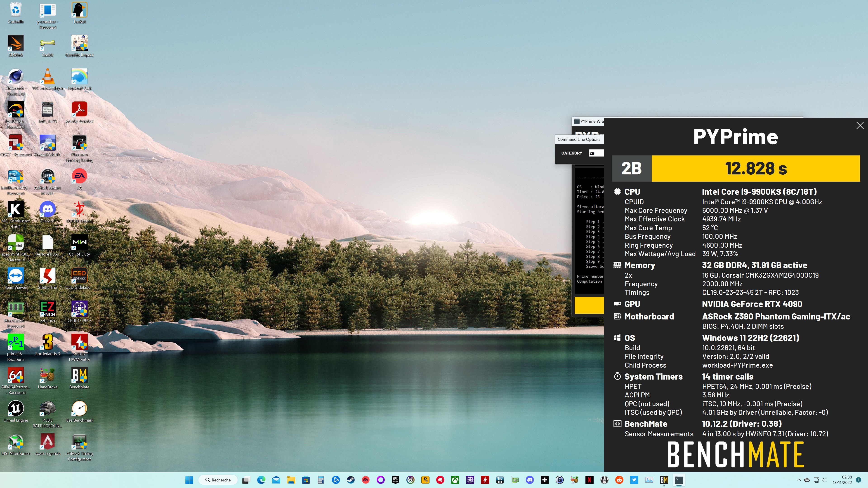
Task: Launch Genshin Impact shortcut
Action: (x=80, y=46)
